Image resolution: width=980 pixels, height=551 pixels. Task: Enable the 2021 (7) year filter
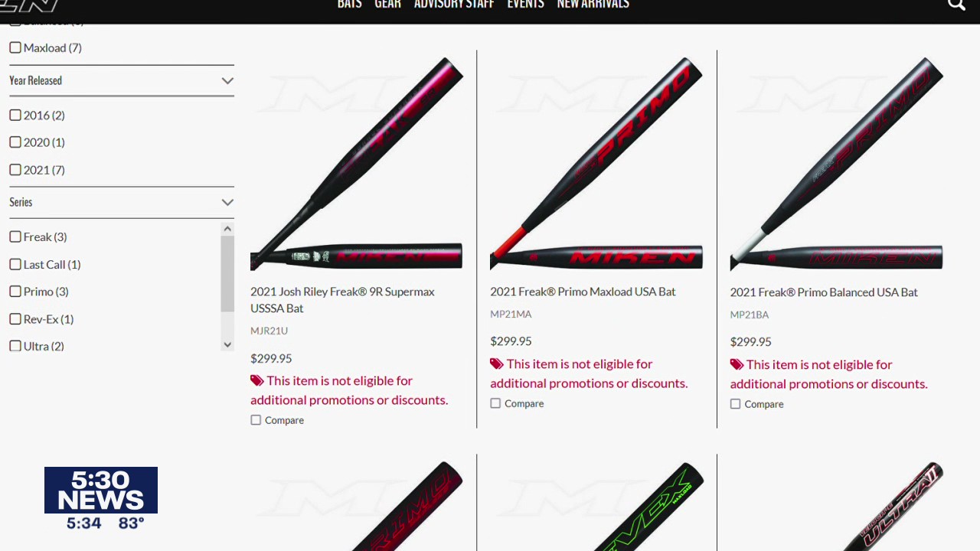15,170
